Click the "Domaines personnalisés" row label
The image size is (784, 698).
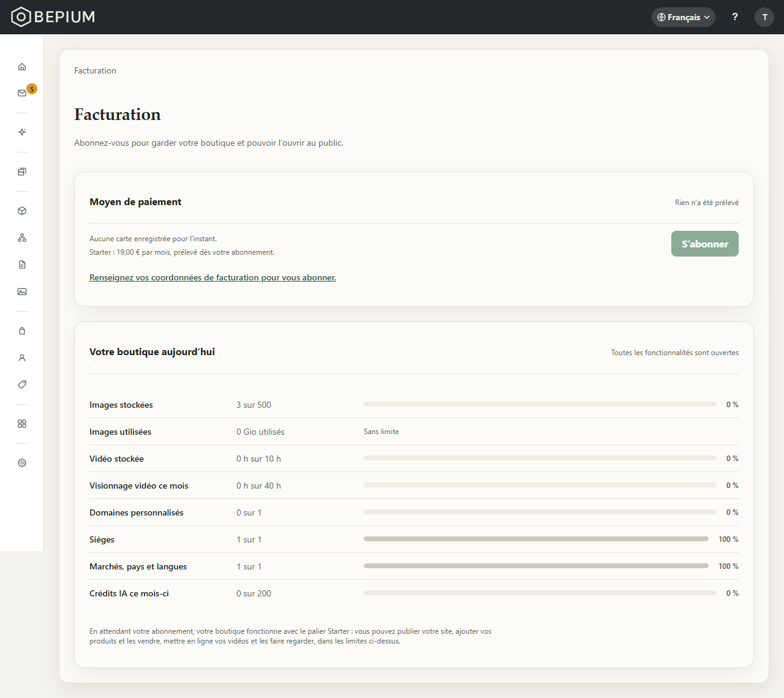coord(137,512)
